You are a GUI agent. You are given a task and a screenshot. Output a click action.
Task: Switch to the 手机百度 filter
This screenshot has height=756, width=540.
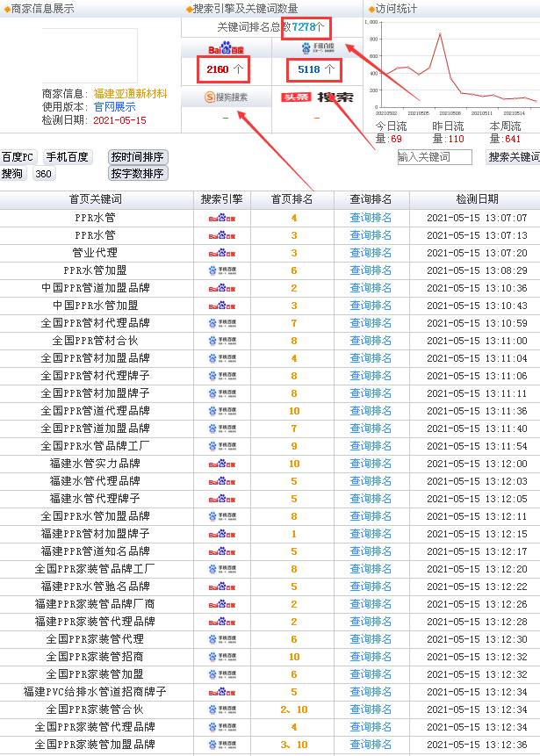point(68,157)
